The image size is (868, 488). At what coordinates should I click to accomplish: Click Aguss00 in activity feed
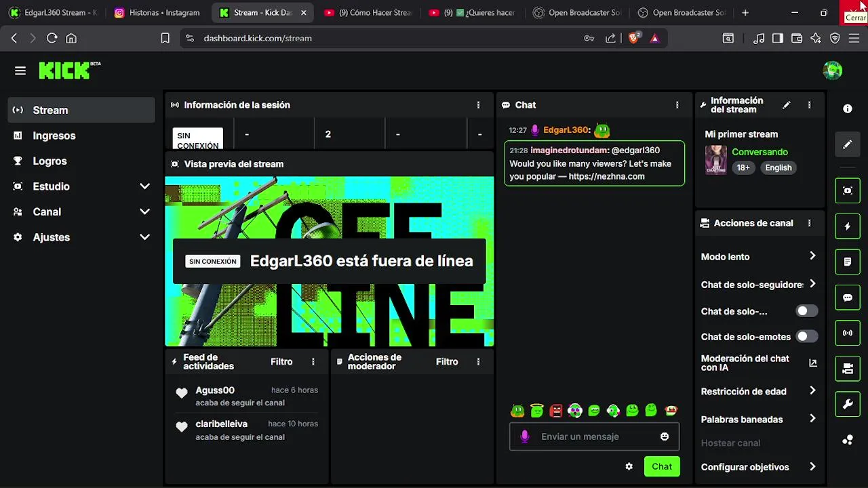coord(215,390)
